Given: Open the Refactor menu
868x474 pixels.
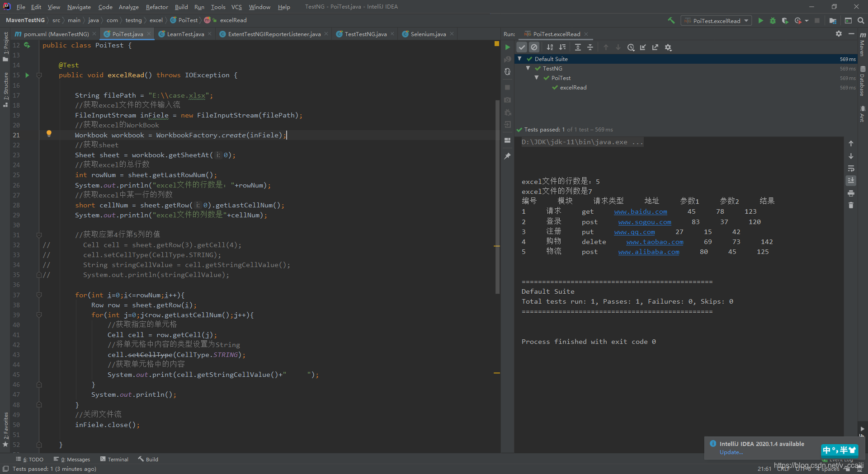Looking at the screenshot, I should pos(157,7).
